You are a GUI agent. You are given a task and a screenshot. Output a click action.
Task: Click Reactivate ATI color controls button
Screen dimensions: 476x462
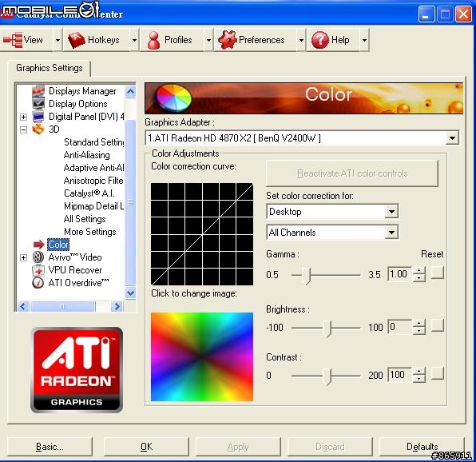352,173
